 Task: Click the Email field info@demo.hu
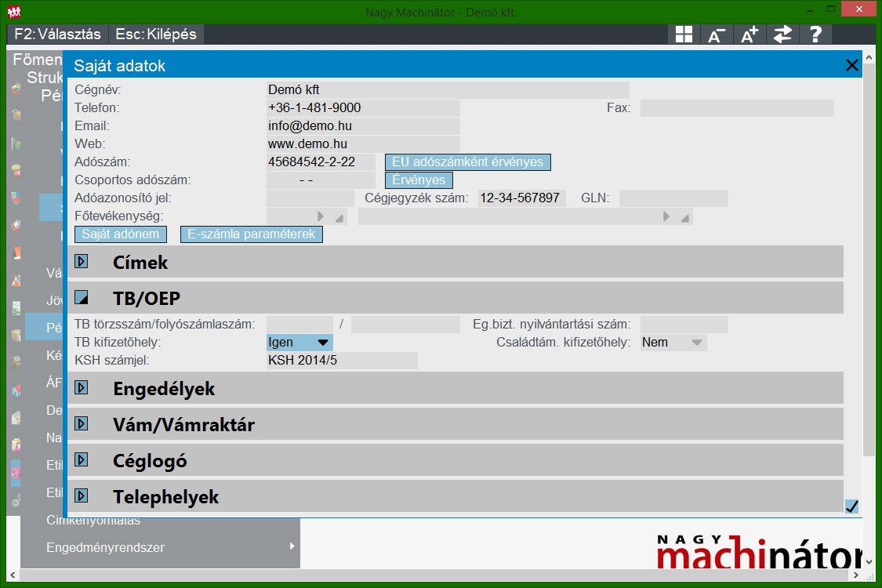[x=363, y=126]
